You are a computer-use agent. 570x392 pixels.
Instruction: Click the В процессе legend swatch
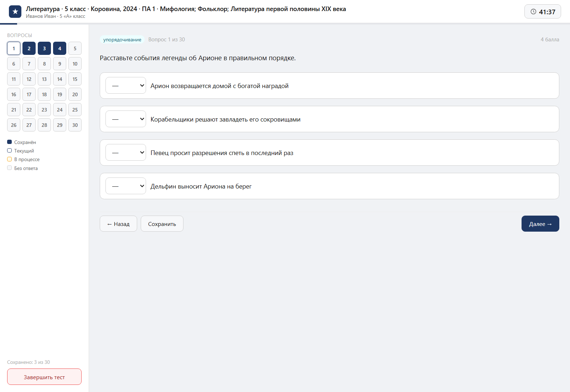(x=10, y=159)
